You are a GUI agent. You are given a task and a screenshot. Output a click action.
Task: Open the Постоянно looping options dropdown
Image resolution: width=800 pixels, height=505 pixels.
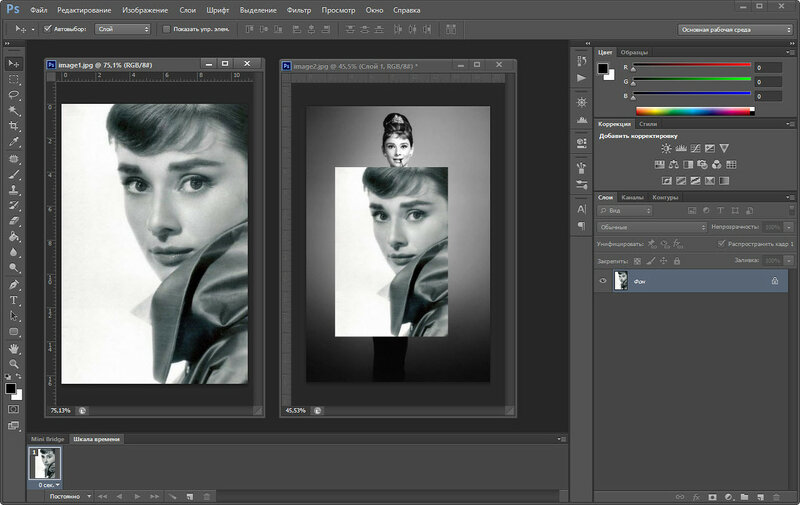click(70, 496)
